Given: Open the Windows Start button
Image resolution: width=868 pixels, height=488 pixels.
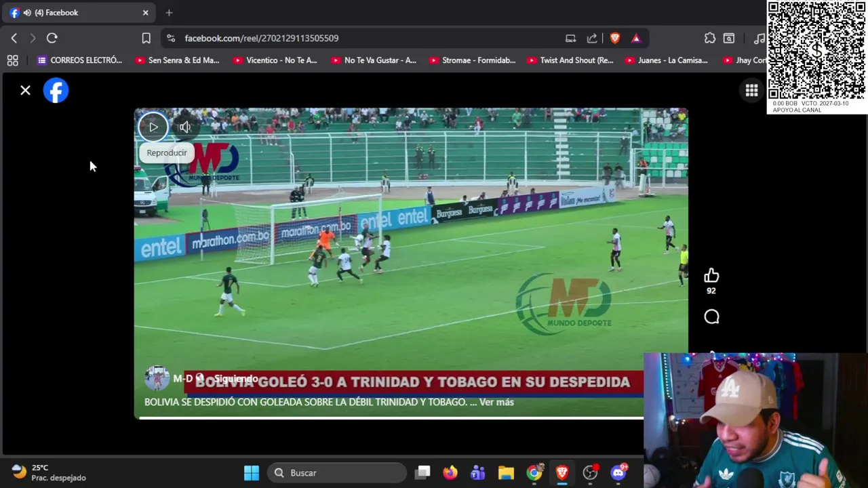Looking at the screenshot, I should 252,472.
